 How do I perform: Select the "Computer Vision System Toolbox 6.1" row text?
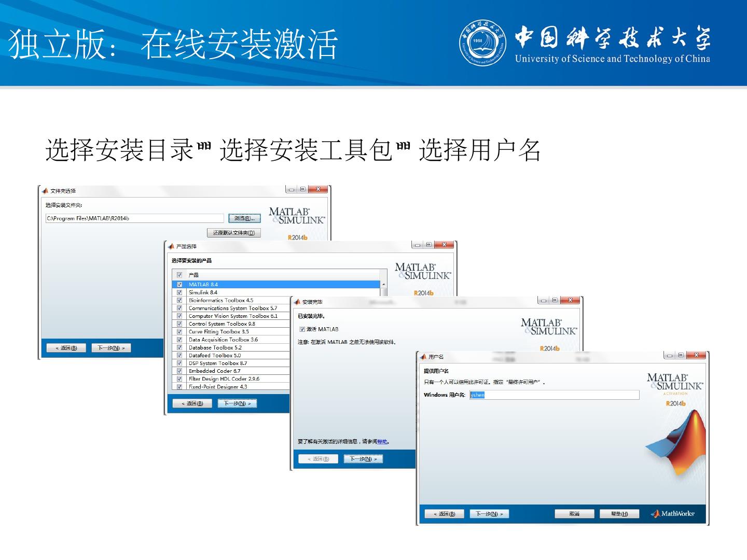tap(233, 316)
